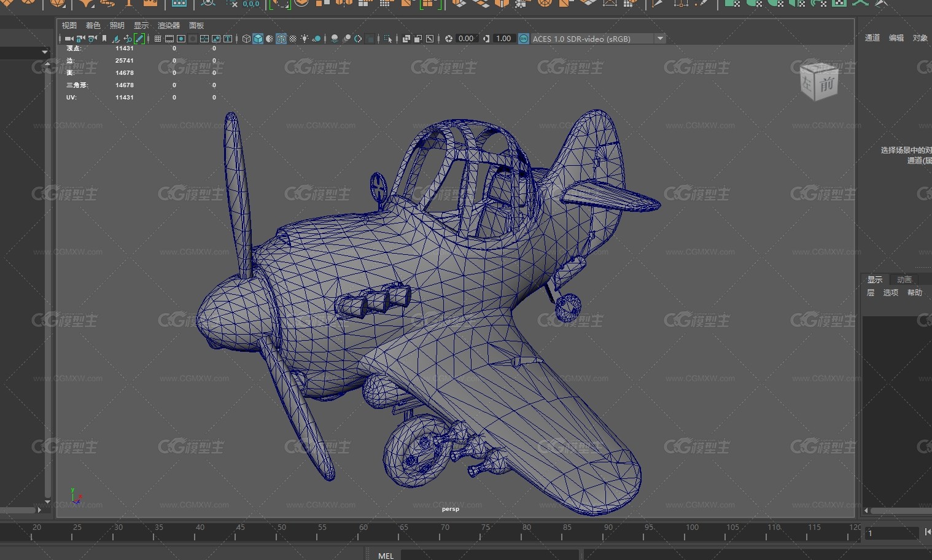
Task: Click the MEL script language button
Action: point(386,555)
